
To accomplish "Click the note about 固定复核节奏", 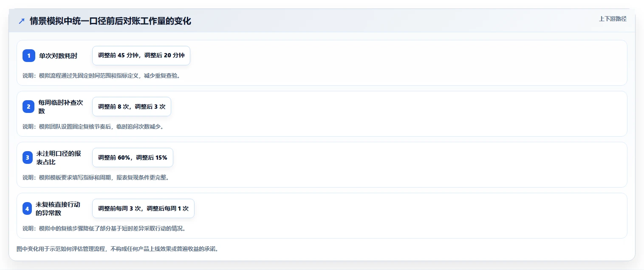I will (93, 127).
